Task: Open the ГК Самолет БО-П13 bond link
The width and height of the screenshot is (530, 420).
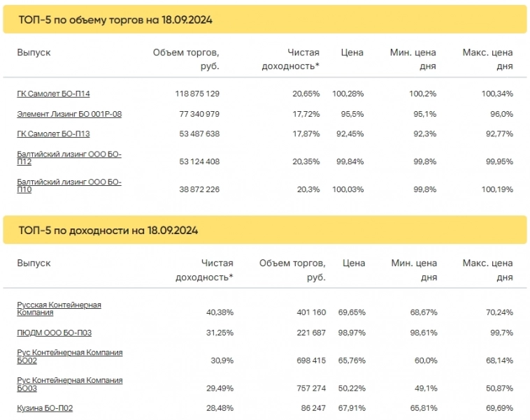Action: [53, 134]
